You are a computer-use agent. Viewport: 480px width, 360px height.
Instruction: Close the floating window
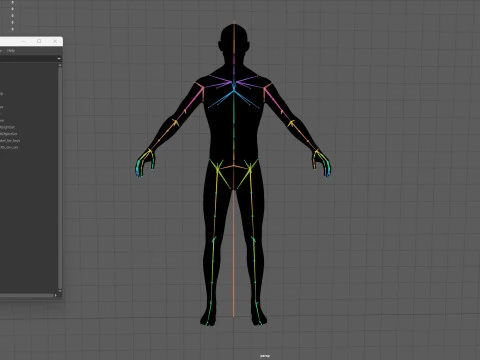click(55, 41)
